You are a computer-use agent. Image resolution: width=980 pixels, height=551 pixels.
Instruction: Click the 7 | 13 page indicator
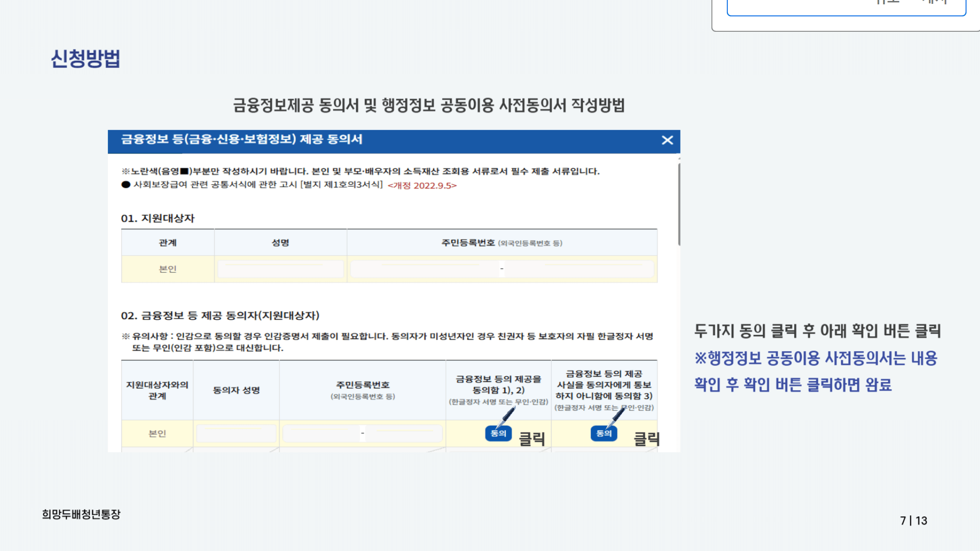point(913,521)
